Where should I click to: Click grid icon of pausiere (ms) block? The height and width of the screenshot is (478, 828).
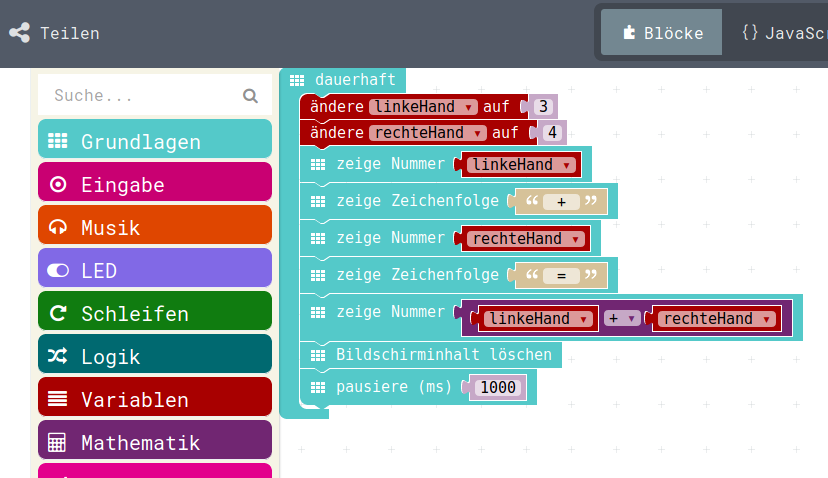(x=318, y=388)
